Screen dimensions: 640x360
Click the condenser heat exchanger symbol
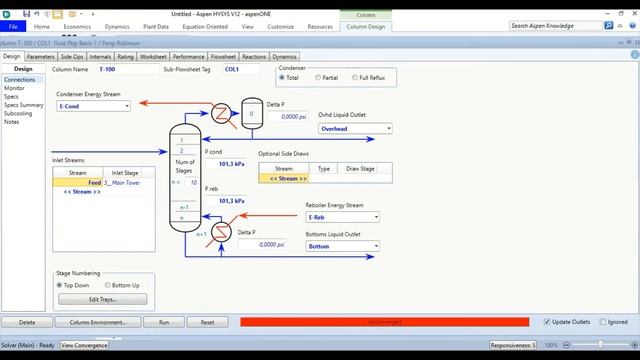coord(221,113)
